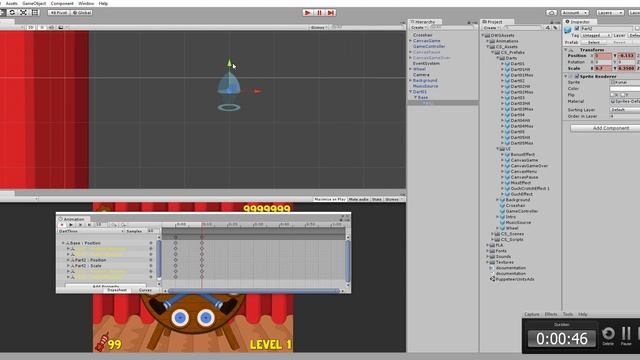Click the Project search by label icon

555,28
